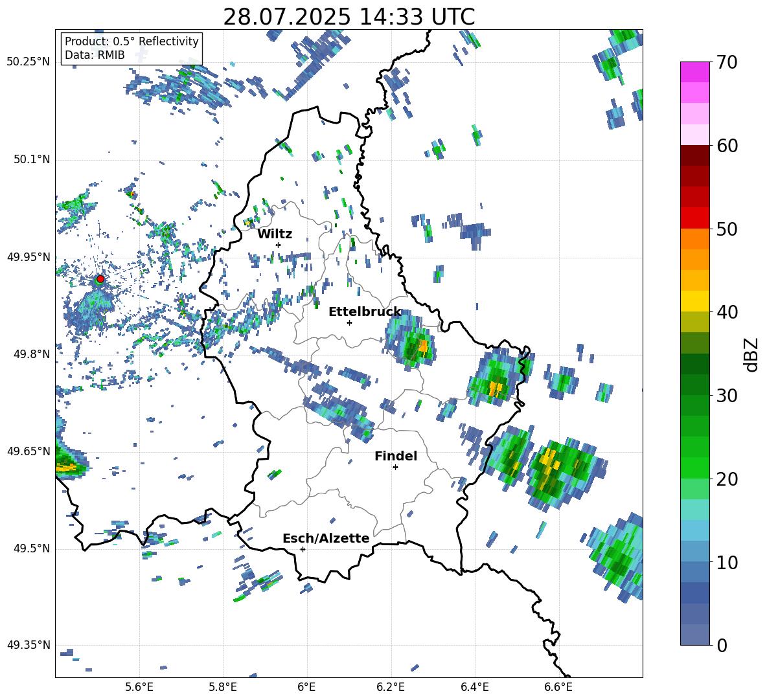Click the cross marker below Findel
Viewport: 767px width, 700px height.
click(395, 468)
